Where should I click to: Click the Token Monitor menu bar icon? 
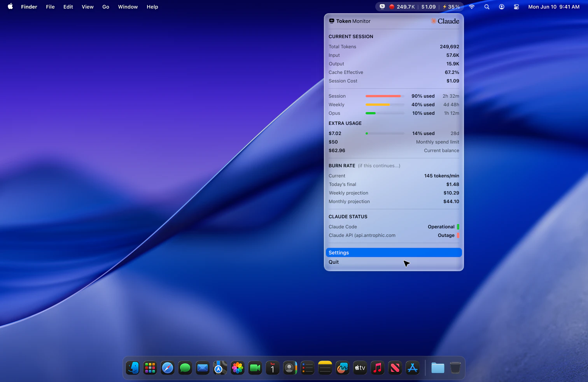coord(382,7)
